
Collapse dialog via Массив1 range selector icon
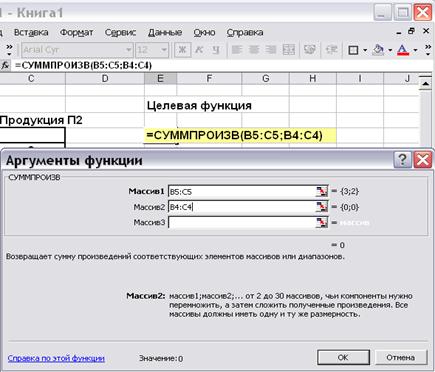(x=321, y=191)
